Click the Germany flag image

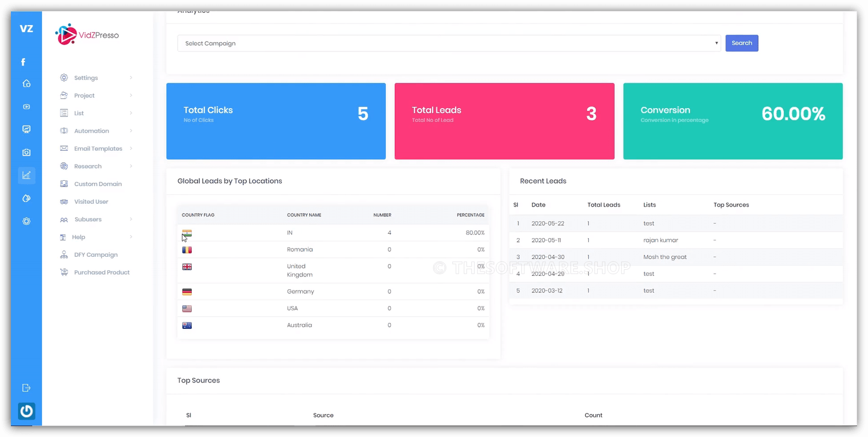click(187, 292)
